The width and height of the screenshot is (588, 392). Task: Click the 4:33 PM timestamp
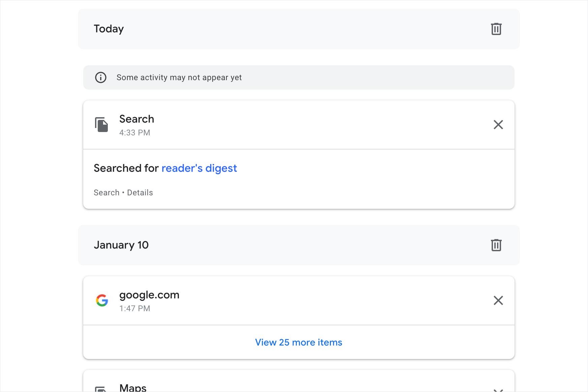pos(134,133)
